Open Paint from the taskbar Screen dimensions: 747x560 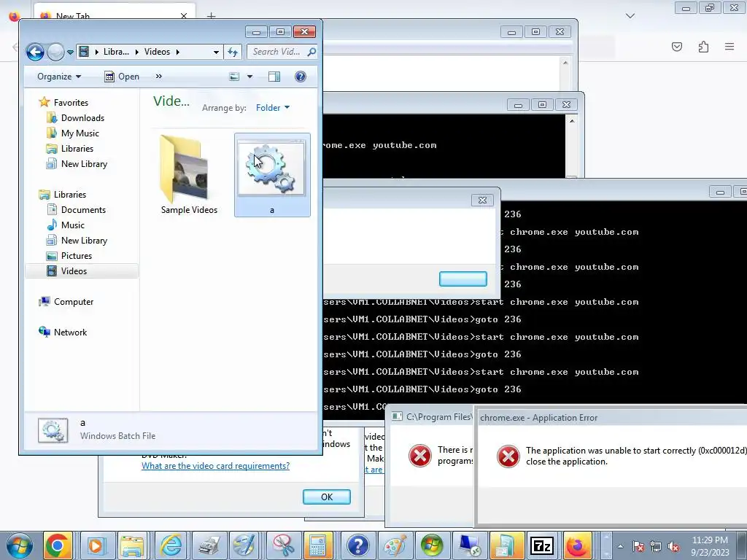pos(395,545)
